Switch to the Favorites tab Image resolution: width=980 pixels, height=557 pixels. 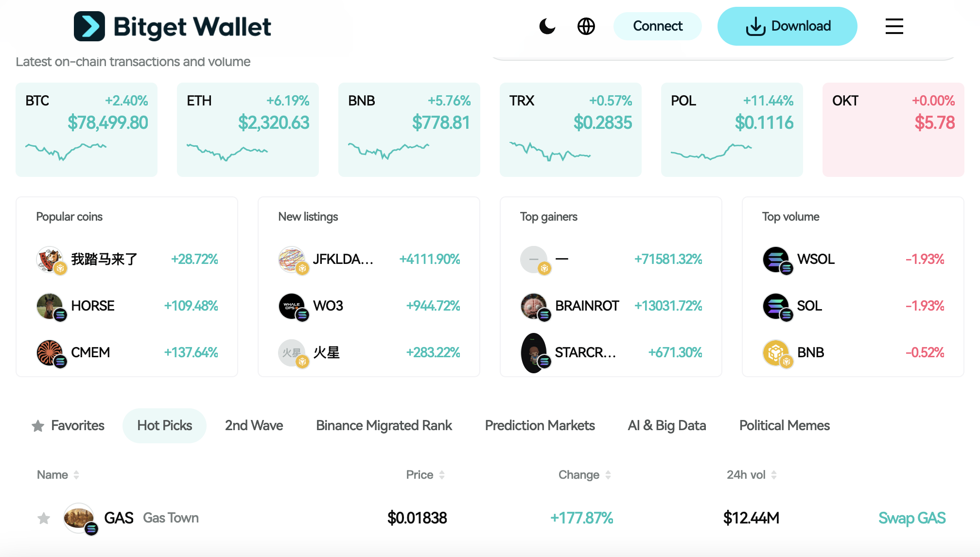pos(67,425)
